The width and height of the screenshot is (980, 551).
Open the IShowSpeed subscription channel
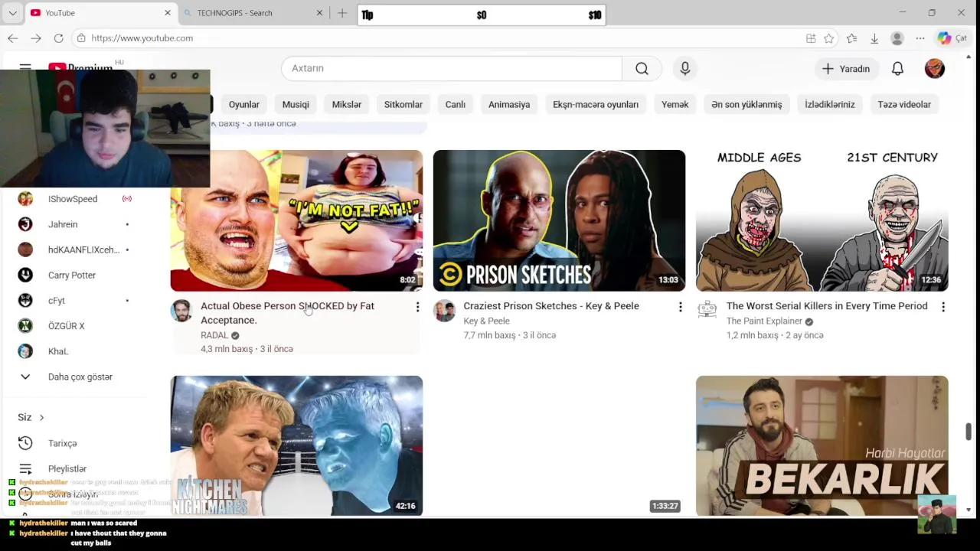pyautogui.click(x=74, y=199)
